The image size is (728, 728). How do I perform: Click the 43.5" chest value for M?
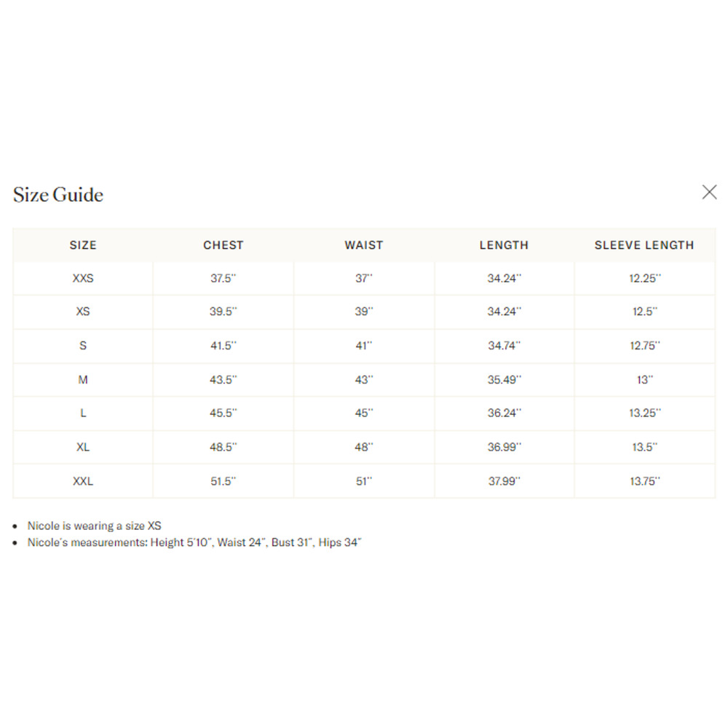click(223, 380)
